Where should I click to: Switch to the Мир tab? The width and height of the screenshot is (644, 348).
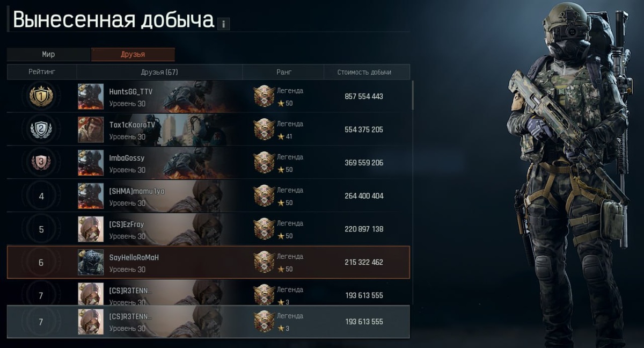coord(49,54)
